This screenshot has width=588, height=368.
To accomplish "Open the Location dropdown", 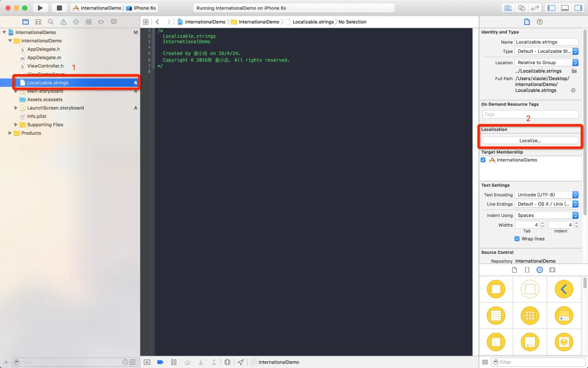I will pyautogui.click(x=546, y=63).
